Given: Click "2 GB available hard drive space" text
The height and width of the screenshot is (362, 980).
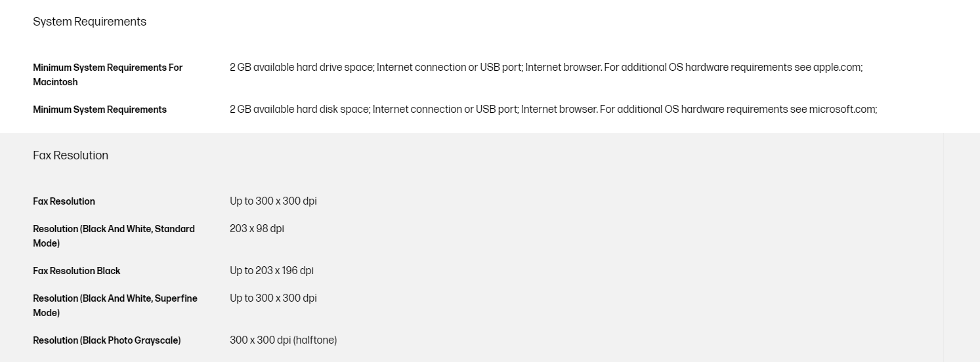Looking at the screenshot, I should tap(301, 68).
